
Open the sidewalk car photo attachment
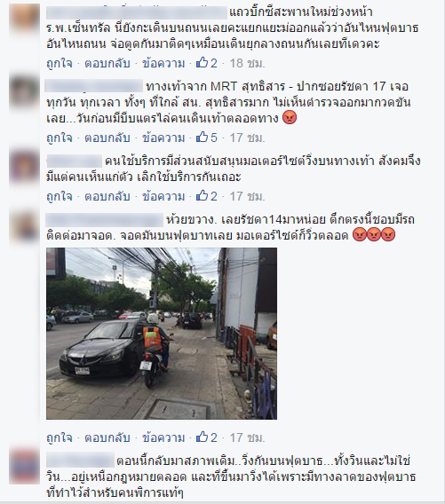(x=162, y=334)
